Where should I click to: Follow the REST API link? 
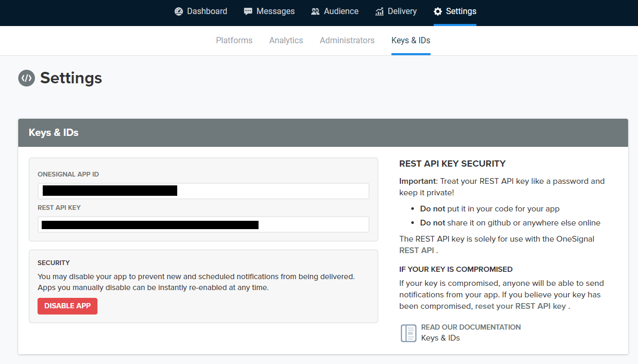[416, 250]
